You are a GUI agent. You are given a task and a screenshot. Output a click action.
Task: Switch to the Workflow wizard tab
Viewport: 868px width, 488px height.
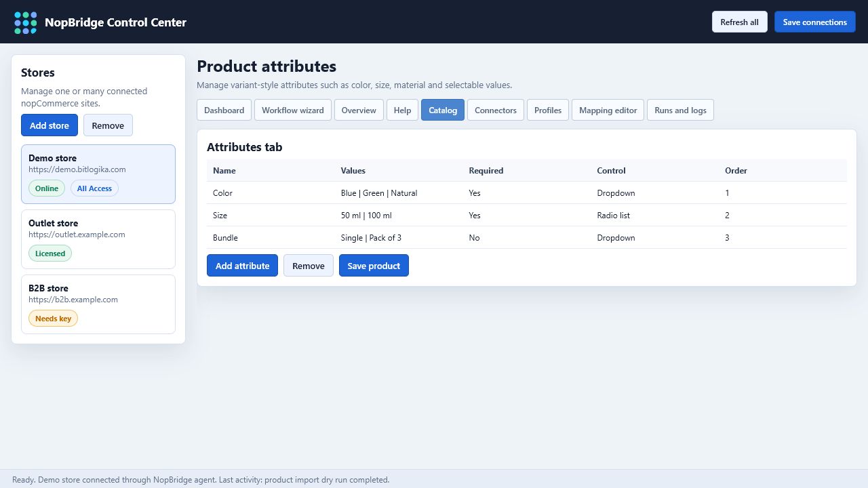click(293, 110)
